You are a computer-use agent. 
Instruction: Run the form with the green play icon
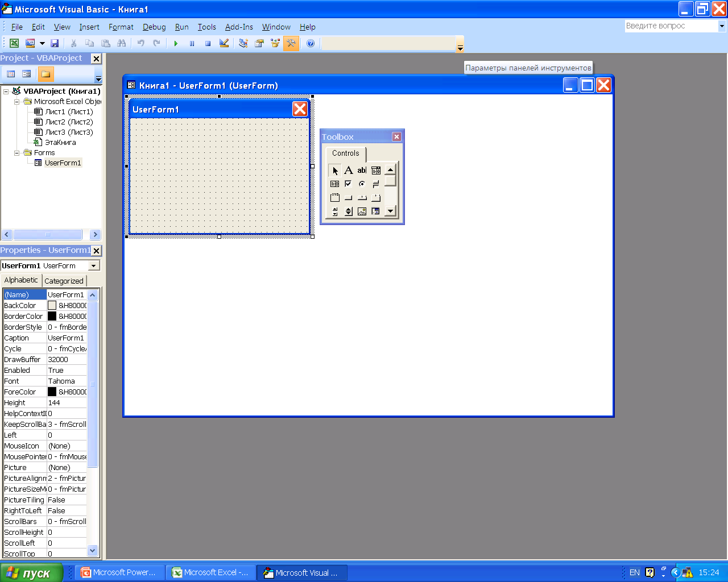pos(176,43)
